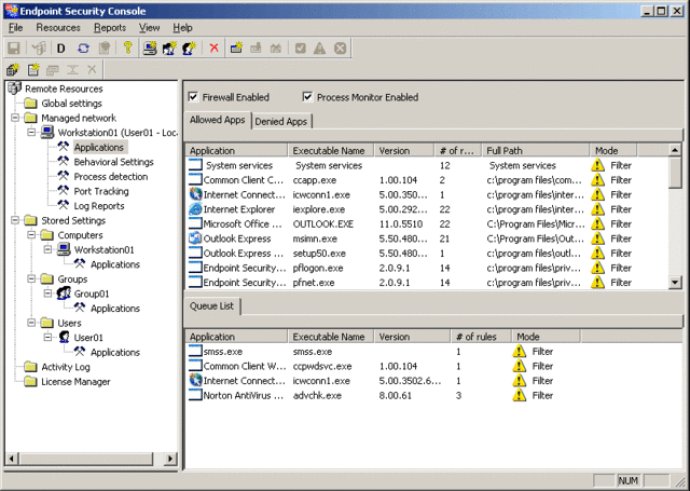
Task: Collapse the Managed network tree node
Action: [x=15, y=117]
